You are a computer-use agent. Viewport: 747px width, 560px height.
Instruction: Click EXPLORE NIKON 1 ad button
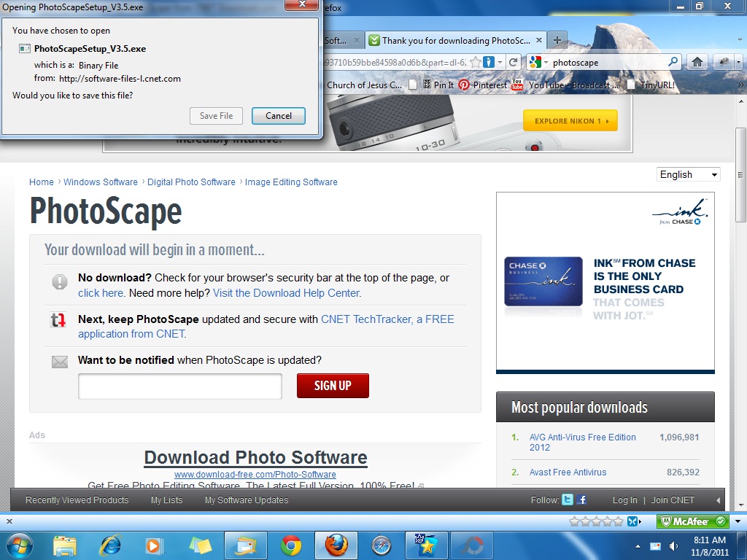[570, 120]
